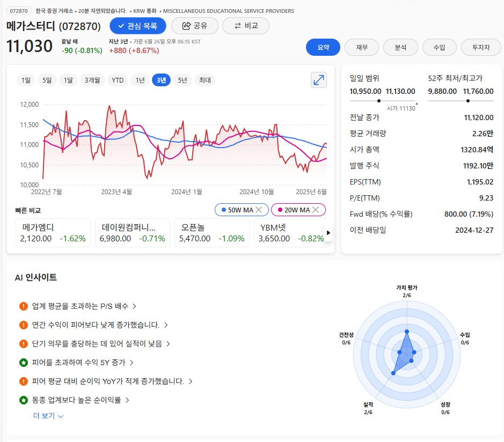Click warning icon for 순이익 YoY insight
Screen dimensions: 504x442
tap(24, 381)
